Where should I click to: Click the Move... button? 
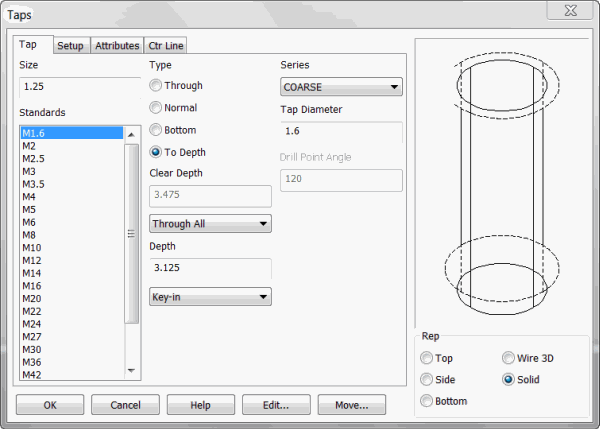point(352,405)
